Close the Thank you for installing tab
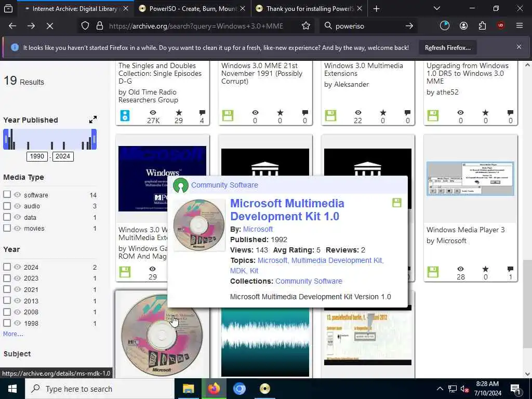Image resolution: width=532 pixels, height=399 pixels. pyautogui.click(x=360, y=9)
